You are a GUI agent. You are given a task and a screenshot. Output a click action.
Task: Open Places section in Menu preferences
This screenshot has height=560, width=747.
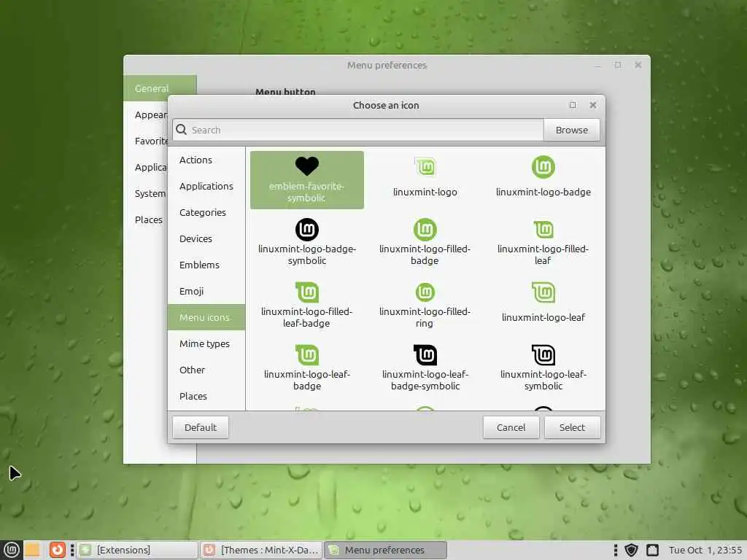coord(148,219)
